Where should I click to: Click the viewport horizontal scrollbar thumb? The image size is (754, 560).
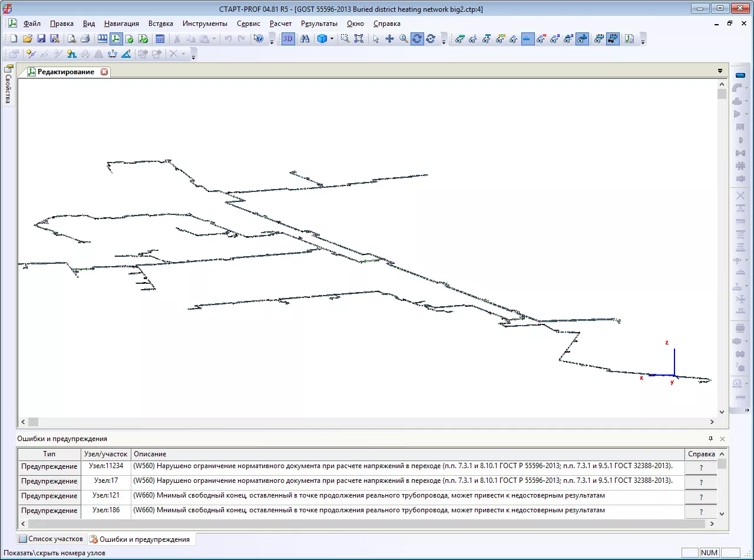click(x=33, y=422)
